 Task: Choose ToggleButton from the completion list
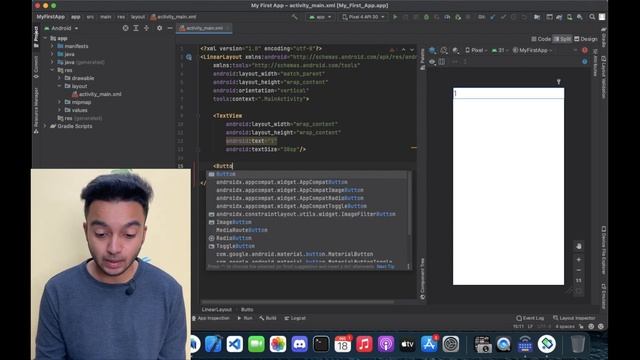click(235, 246)
